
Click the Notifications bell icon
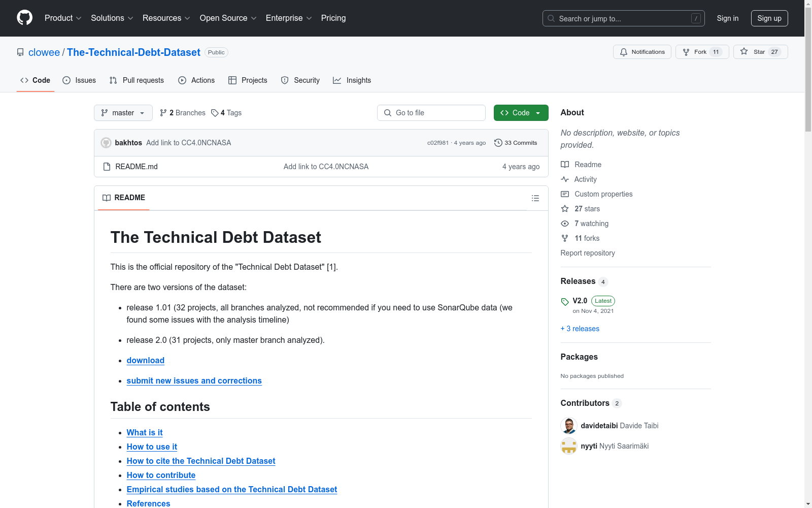624,52
